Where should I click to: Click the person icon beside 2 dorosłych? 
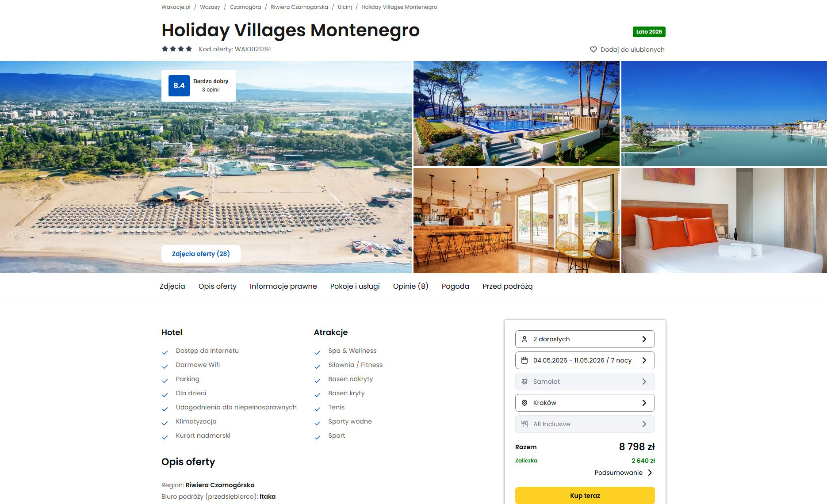click(525, 339)
